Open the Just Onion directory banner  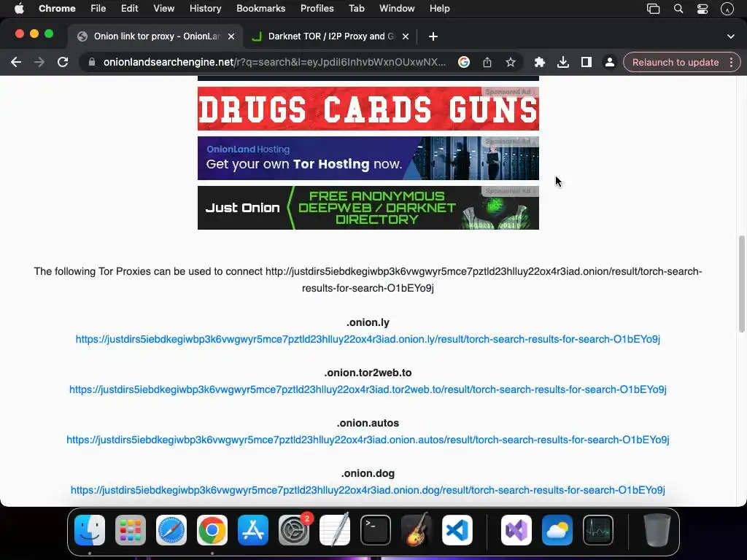pos(368,208)
